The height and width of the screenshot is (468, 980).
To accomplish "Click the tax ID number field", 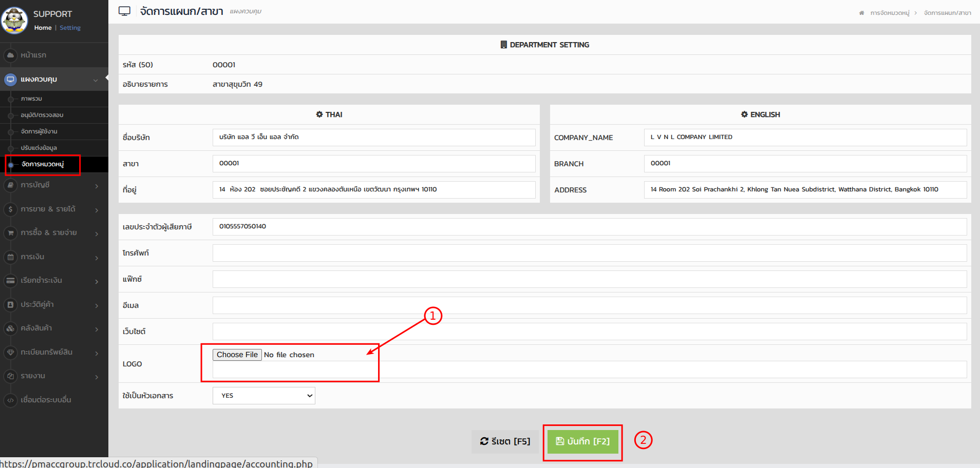I will tap(590, 227).
